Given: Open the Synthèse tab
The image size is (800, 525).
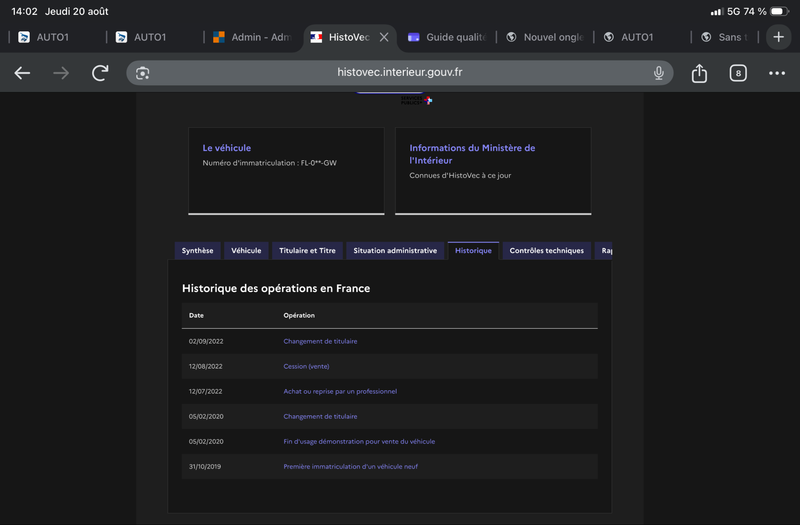Looking at the screenshot, I should pyautogui.click(x=197, y=251).
